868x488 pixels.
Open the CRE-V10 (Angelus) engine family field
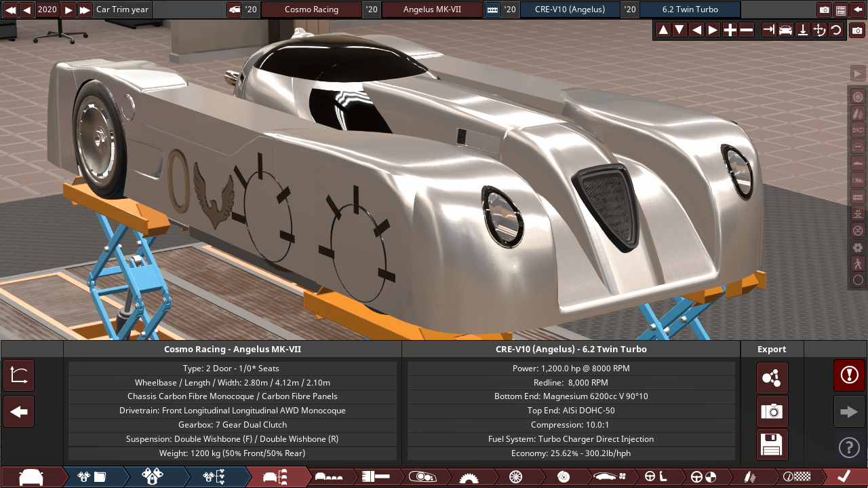[x=570, y=10]
